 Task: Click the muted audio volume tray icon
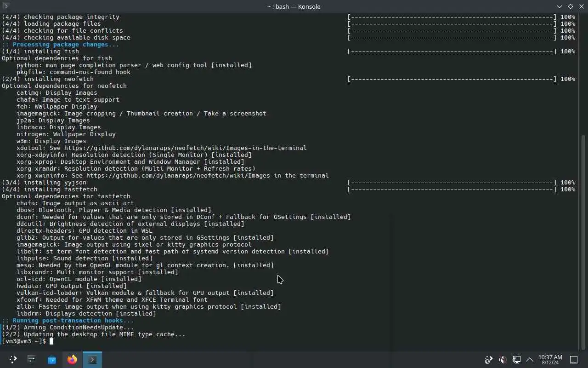click(503, 360)
